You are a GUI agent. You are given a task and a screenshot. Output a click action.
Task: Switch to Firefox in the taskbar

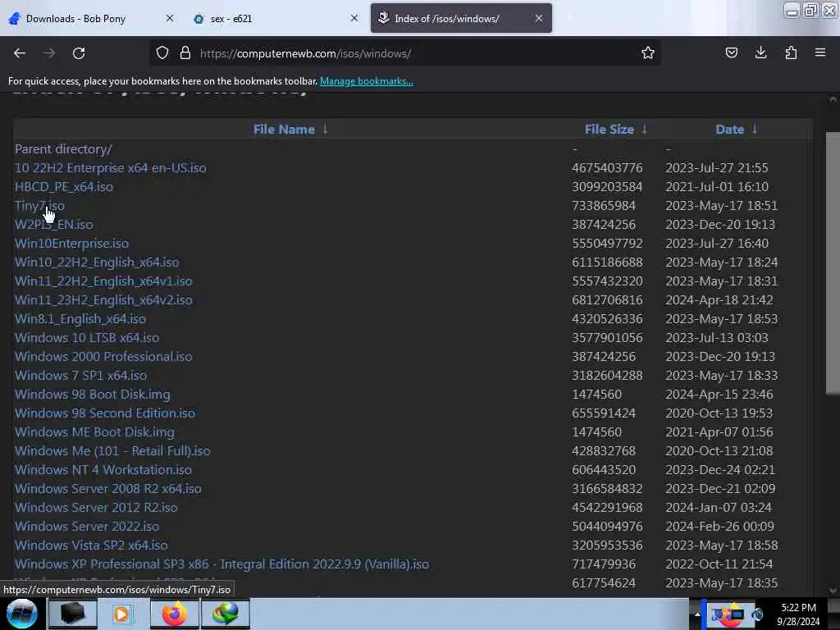click(x=174, y=614)
